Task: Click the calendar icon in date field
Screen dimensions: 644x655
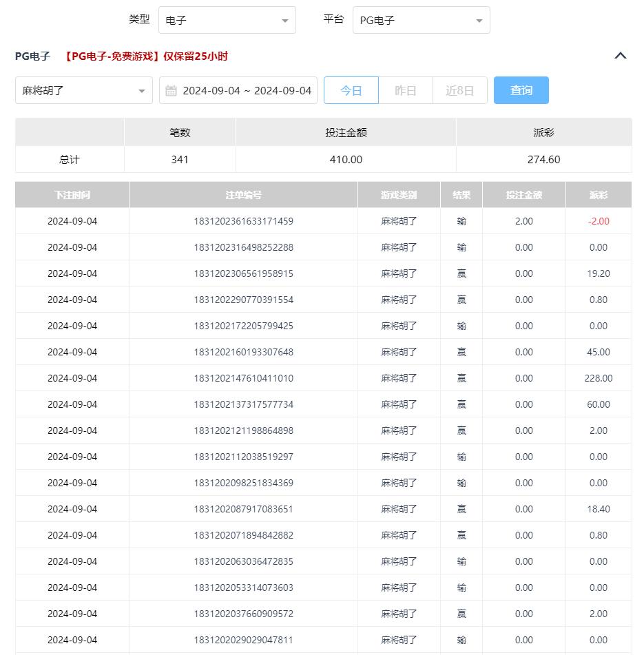Action: point(172,91)
